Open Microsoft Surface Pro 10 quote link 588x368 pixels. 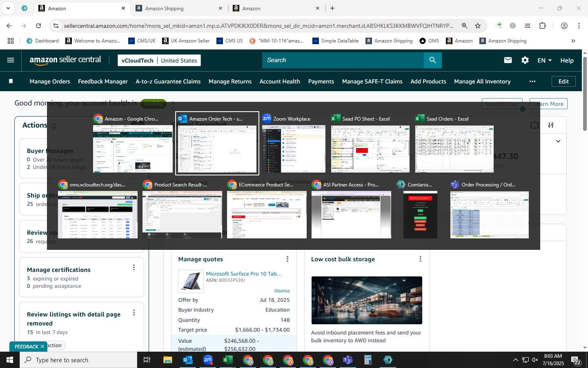click(244, 274)
